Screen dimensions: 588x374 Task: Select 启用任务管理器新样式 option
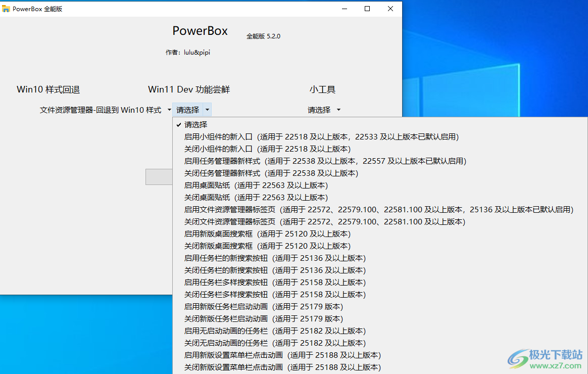[380, 161]
